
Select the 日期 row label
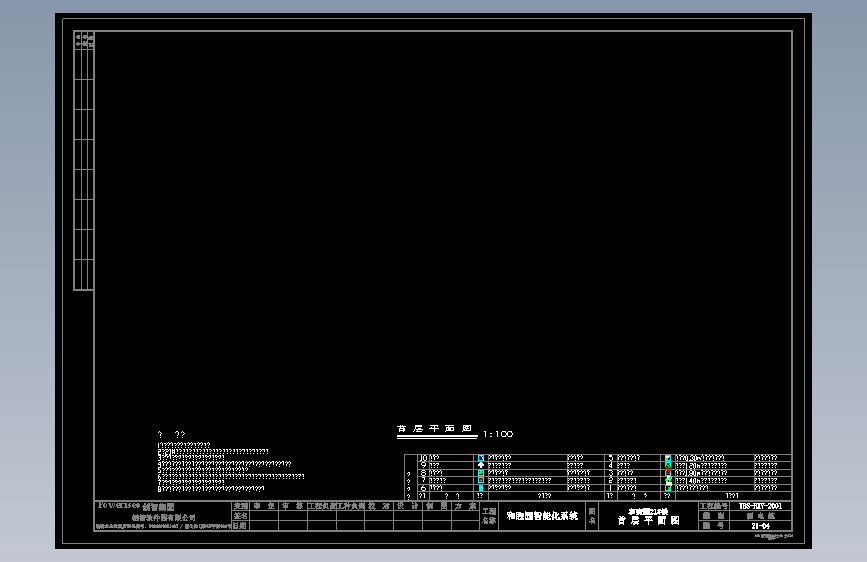point(240,525)
